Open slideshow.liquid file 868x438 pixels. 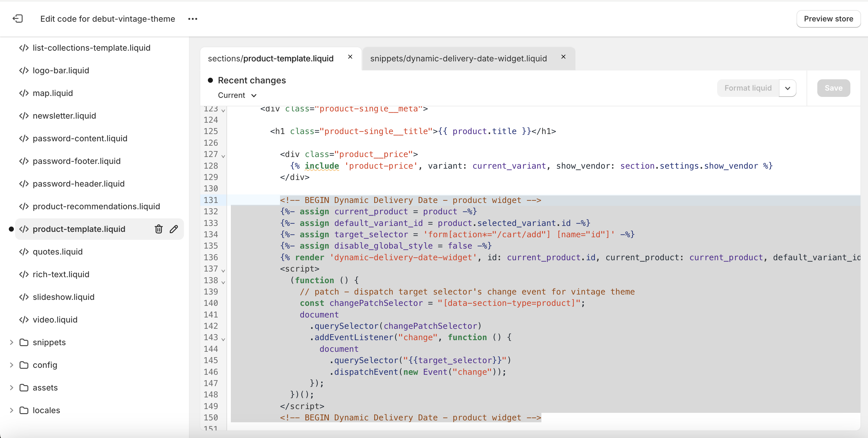coord(63,297)
